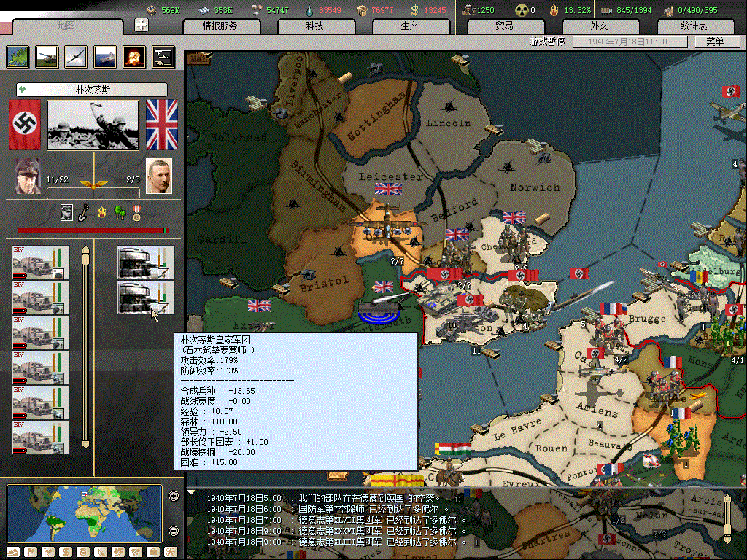Open the 贸易 tab
747x560 pixels.
(x=505, y=26)
